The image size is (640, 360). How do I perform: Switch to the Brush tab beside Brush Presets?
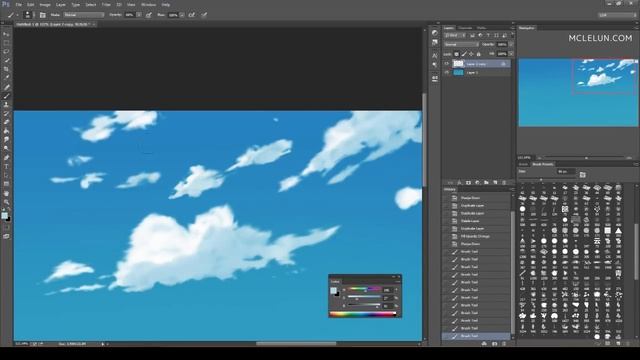coord(523,164)
